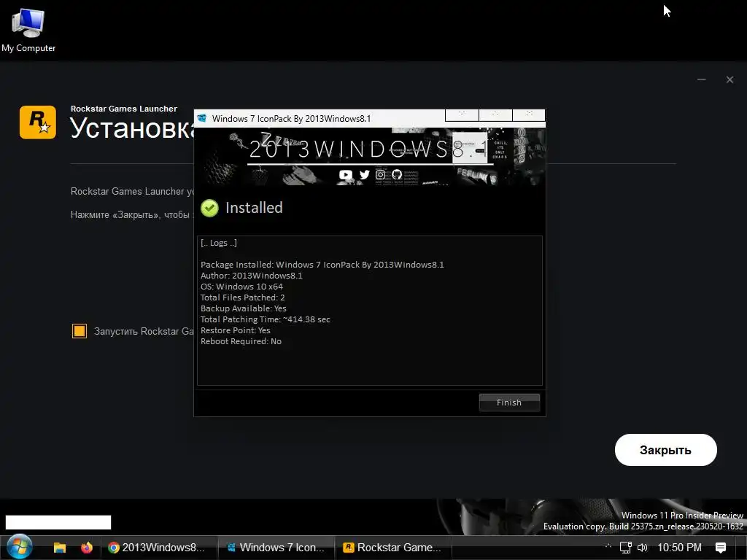Click the Rockstar Games logo in launcher

point(38,122)
